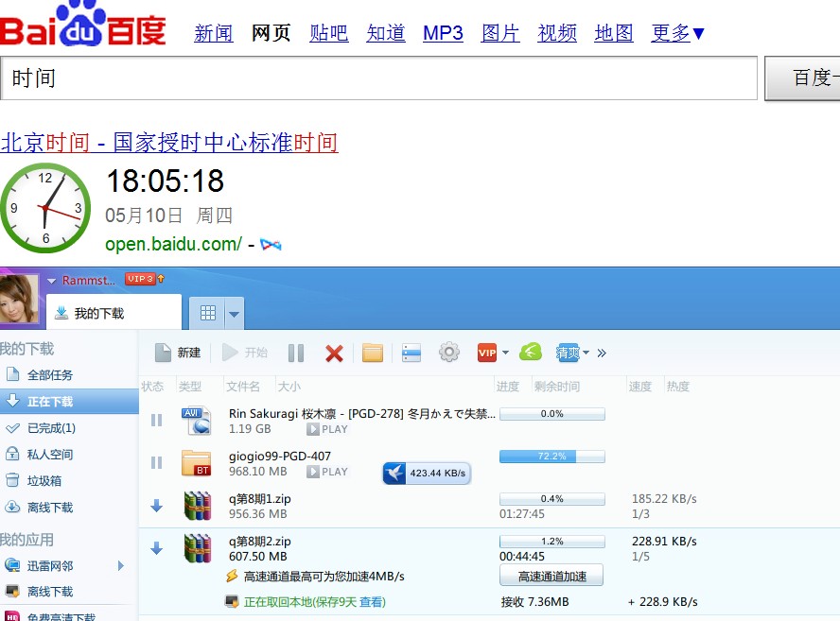Click progress bar of giogio99-PGD-407
The height and width of the screenshot is (621, 840).
coord(551,457)
